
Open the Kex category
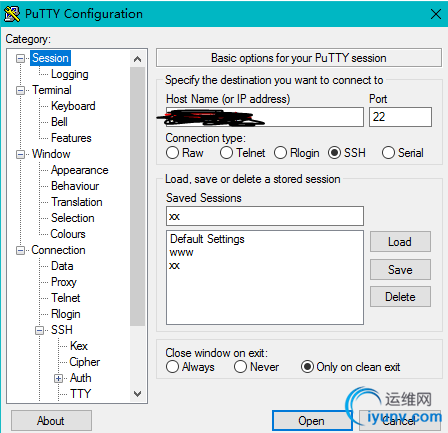[79, 346]
